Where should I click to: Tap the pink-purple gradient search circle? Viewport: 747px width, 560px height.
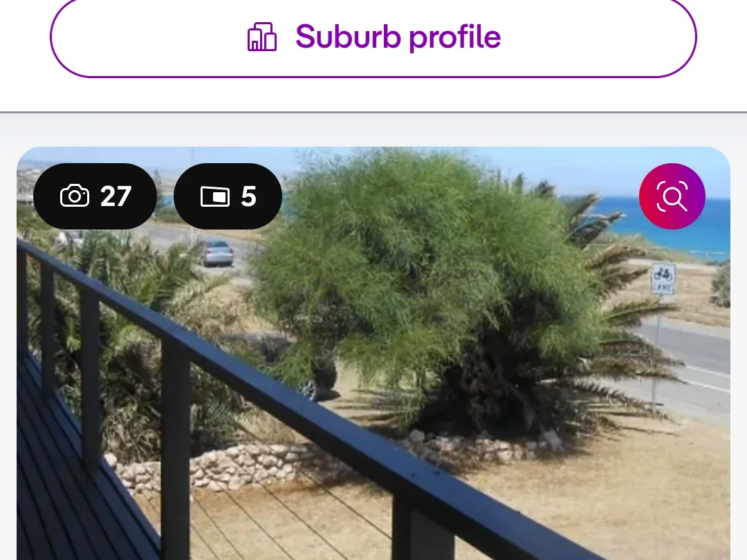[x=672, y=196]
